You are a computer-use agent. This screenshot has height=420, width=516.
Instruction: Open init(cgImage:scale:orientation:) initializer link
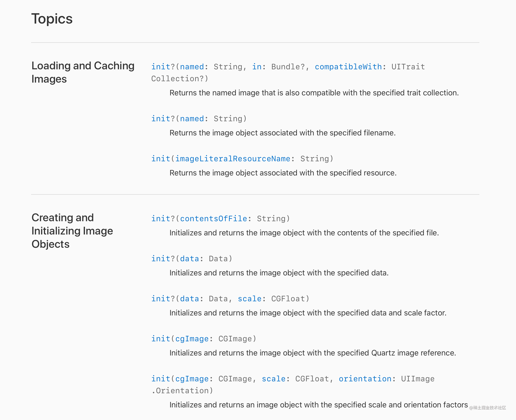pyautogui.click(x=293, y=385)
